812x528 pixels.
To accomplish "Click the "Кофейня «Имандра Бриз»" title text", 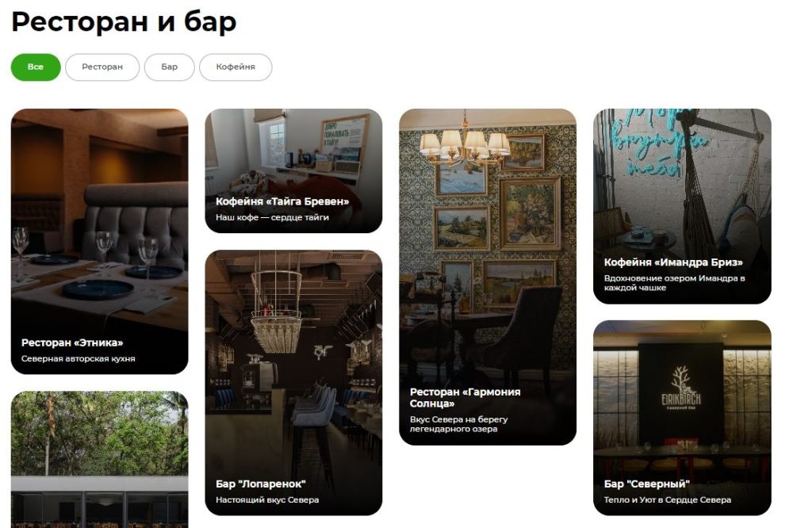I will coord(673,262).
